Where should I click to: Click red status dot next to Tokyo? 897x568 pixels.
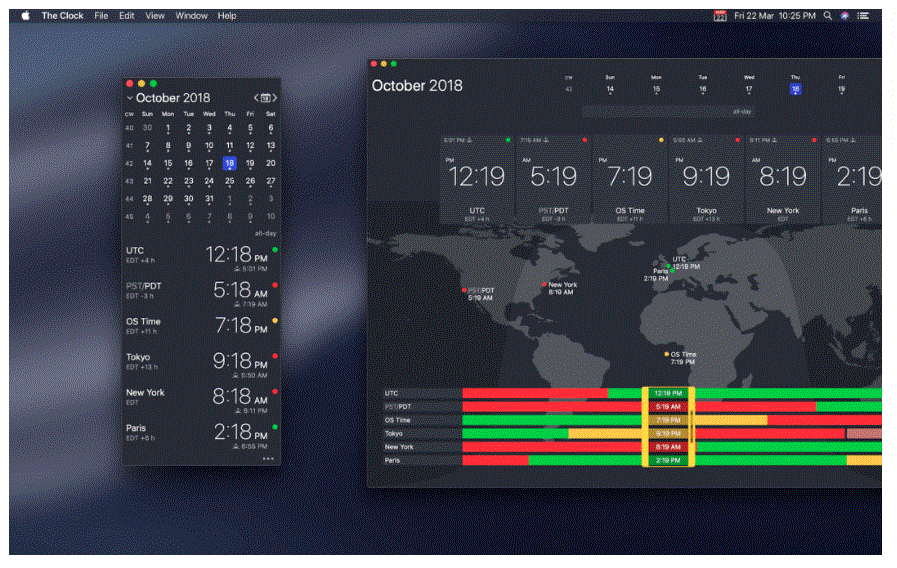tap(275, 356)
